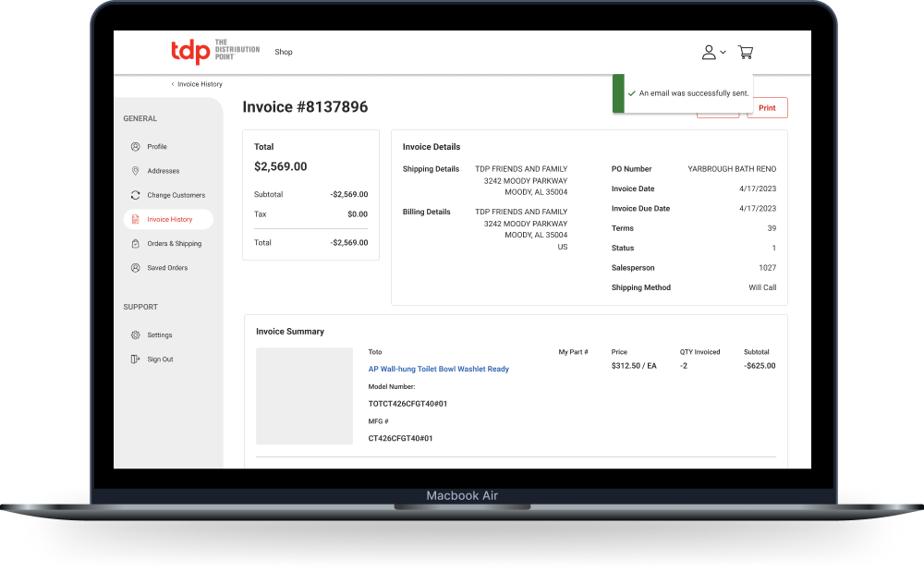The width and height of the screenshot is (924, 572).
Task: Click the product image placeholder thumbnail
Action: click(x=304, y=396)
